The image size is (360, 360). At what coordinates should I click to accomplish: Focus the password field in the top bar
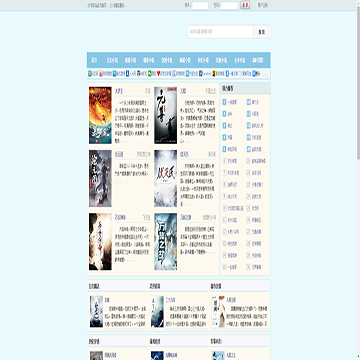(x=229, y=5)
